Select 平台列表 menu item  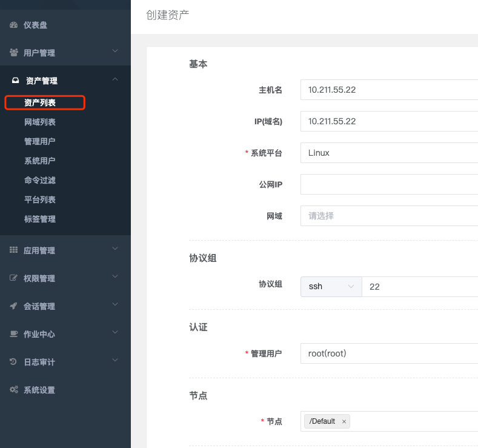pyautogui.click(x=40, y=200)
